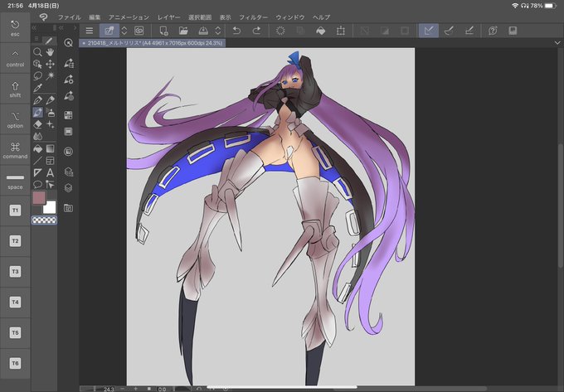Screen dimensions: 564x392
Task: Select the Hand move-view tool
Action: (x=50, y=52)
